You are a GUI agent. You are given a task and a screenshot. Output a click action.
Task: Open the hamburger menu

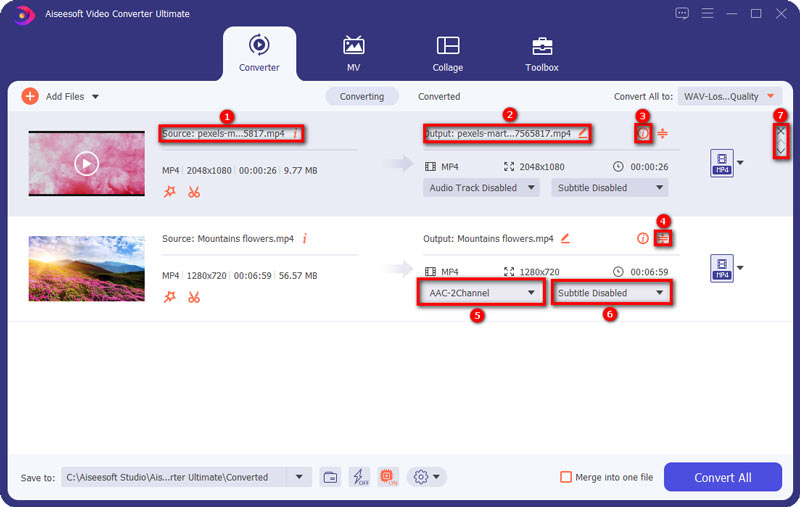(707, 13)
